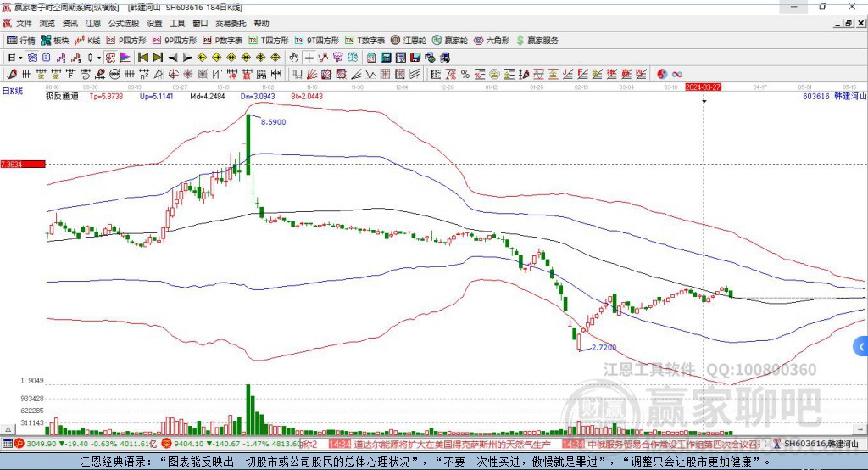Open the 江恩轮 Gann wheel

tap(408, 41)
